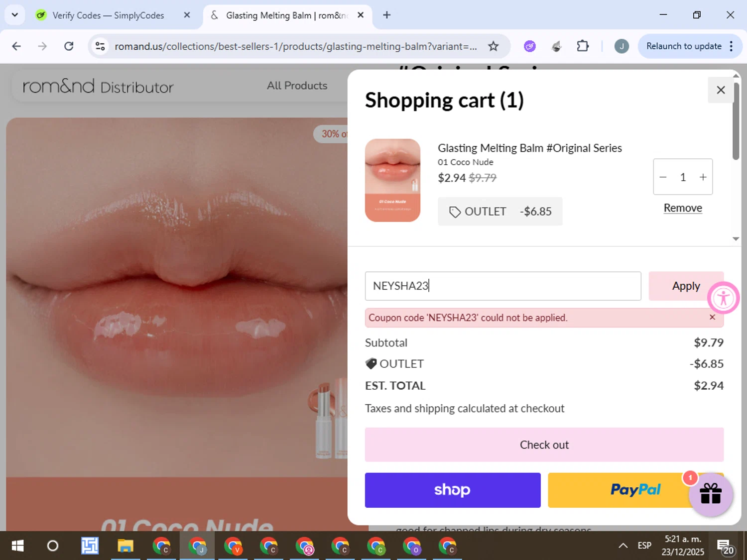Remove Glasting Melting Balm from cart

(x=683, y=208)
